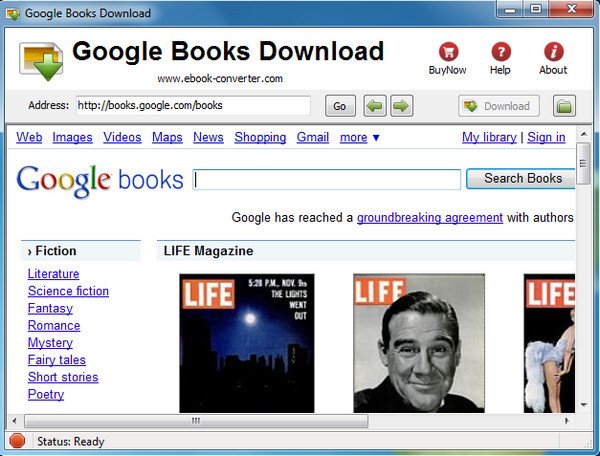Open Help via the question mark icon
The width and height of the screenshot is (600, 456).
(501, 52)
